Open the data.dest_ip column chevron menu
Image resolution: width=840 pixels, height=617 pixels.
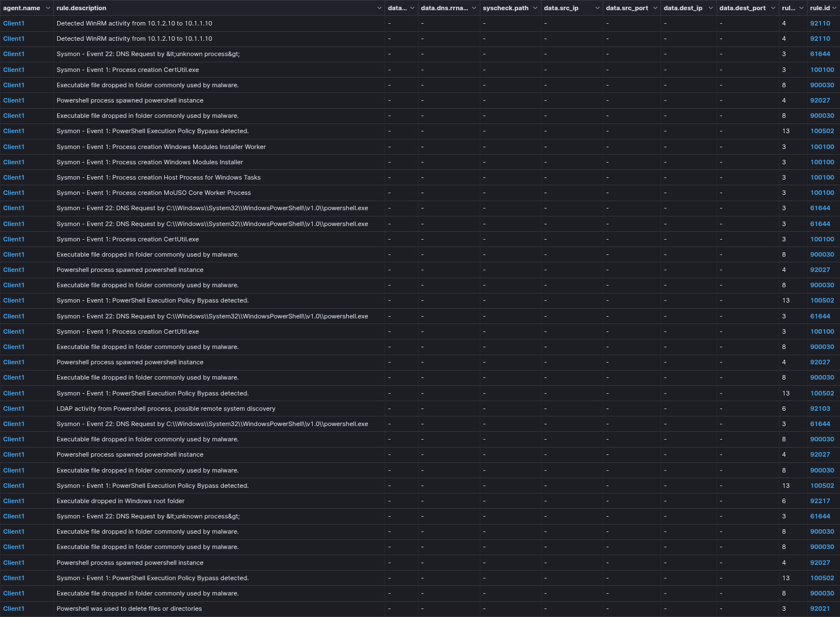pyautogui.click(x=710, y=8)
